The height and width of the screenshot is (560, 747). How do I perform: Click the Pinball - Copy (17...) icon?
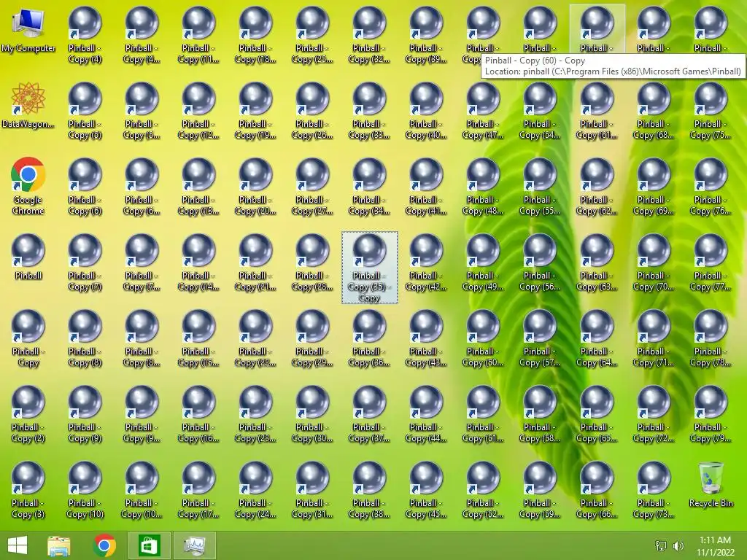tap(198, 490)
